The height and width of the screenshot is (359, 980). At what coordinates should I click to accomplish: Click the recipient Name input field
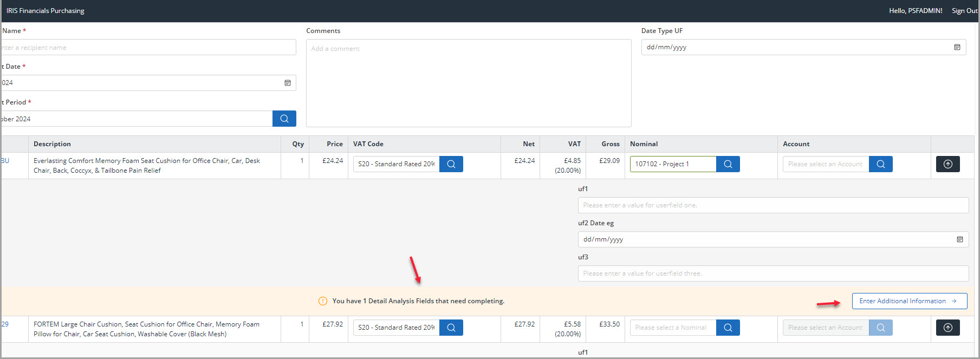(148, 48)
